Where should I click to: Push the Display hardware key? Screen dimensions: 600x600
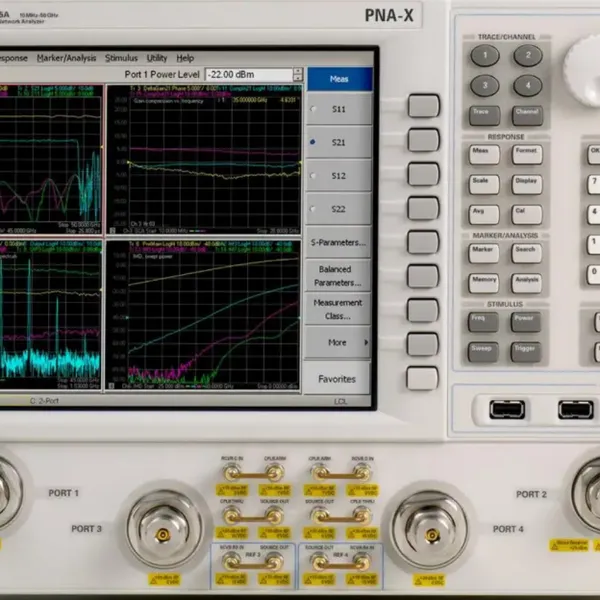527,184
